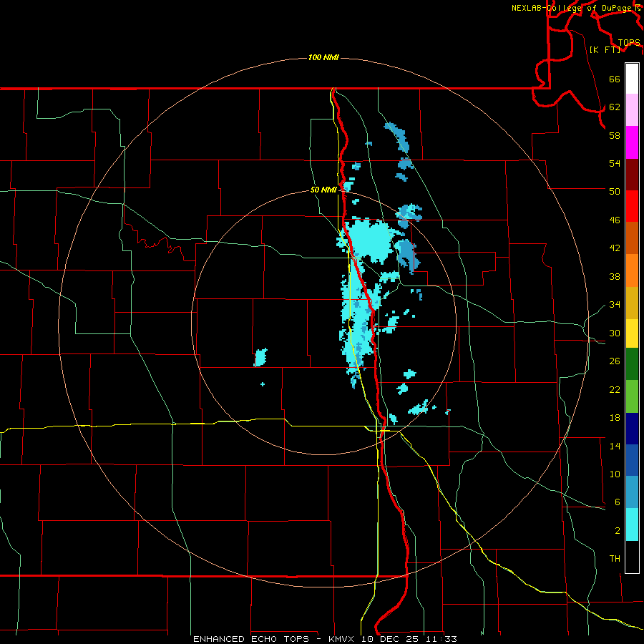Click the "26" legend value

coord(615,361)
